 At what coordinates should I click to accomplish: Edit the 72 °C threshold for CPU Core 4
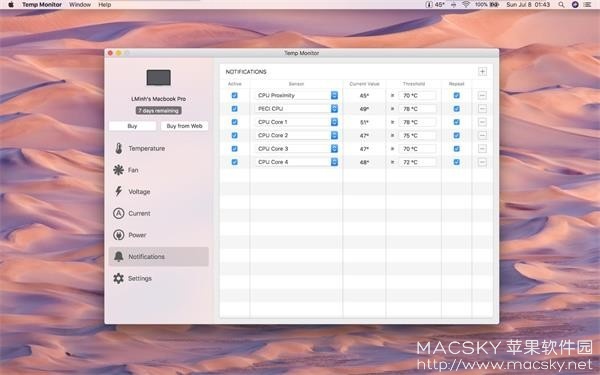tap(417, 162)
